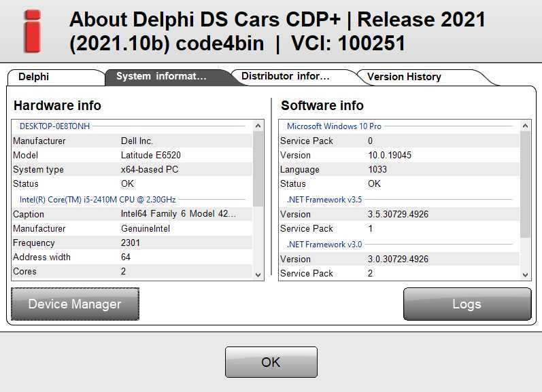This screenshot has width=542, height=392.
Task: Select the Cores row label
Action: [24, 272]
